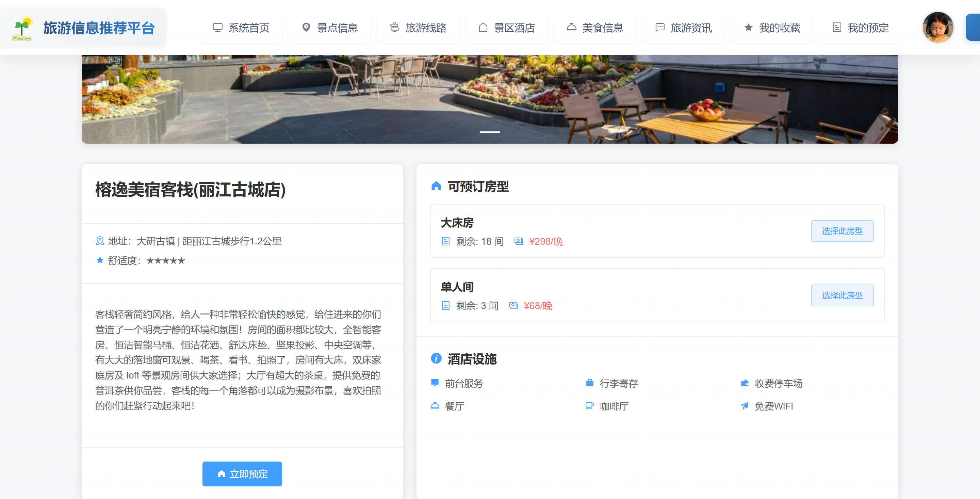This screenshot has width=980, height=499.
Task: Click the document icon beside 我的预定
Action: tap(837, 28)
